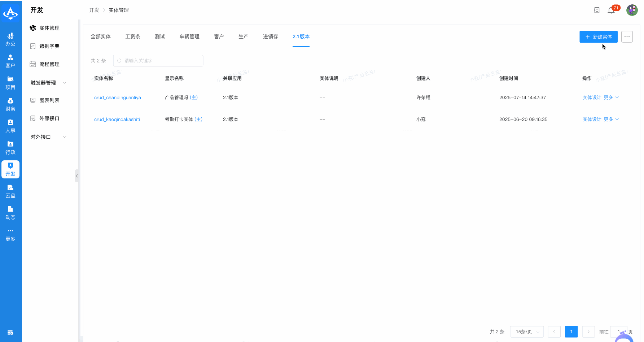This screenshot has height=342, width=644.
Task: Select the 全部实体 tab
Action: point(101,36)
